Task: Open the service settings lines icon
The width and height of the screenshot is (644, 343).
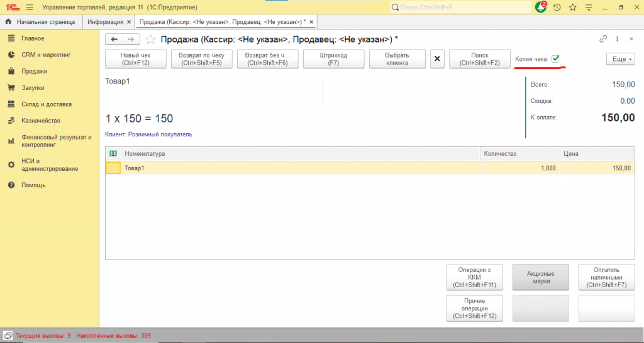Action: (589, 8)
